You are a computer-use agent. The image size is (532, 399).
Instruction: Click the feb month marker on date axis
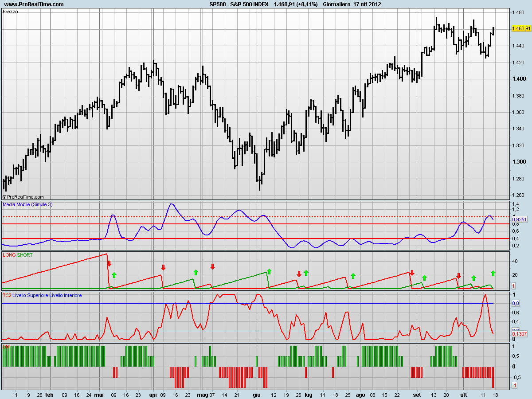pos(49,394)
